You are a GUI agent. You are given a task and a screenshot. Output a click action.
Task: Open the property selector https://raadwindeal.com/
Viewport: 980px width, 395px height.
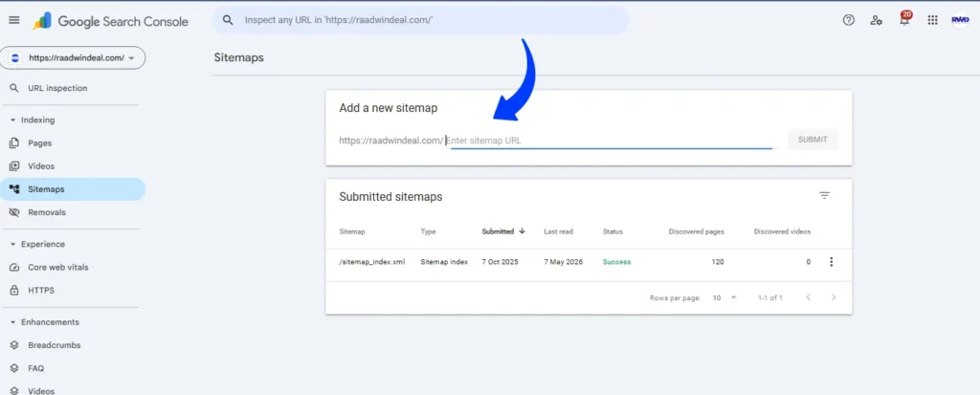pyautogui.click(x=73, y=57)
